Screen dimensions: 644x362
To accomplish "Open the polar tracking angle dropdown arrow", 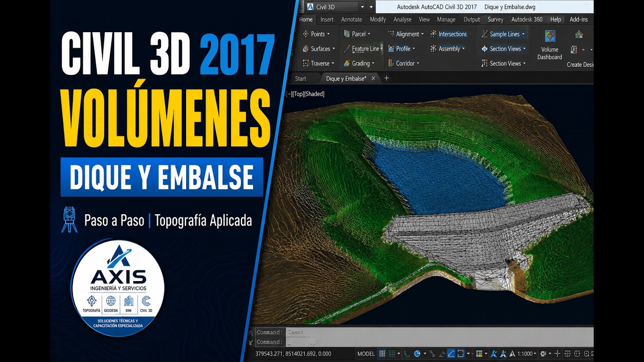I will [x=425, y=354].
